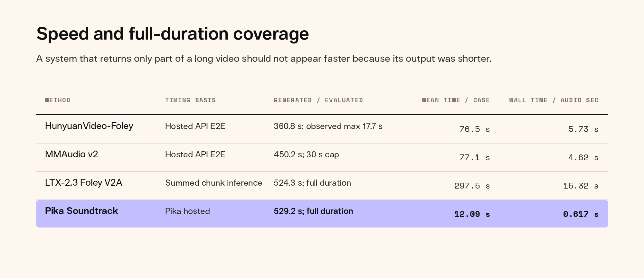Click the 0.617 s wall time value

point(581,214)
